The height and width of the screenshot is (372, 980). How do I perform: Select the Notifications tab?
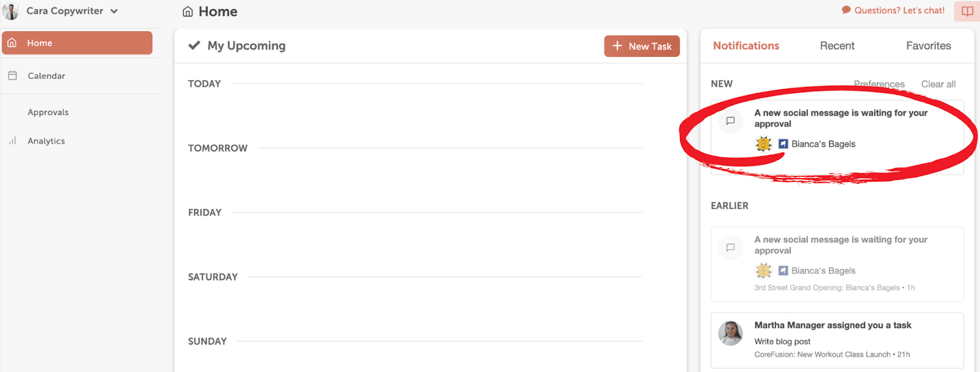(745, 46)
